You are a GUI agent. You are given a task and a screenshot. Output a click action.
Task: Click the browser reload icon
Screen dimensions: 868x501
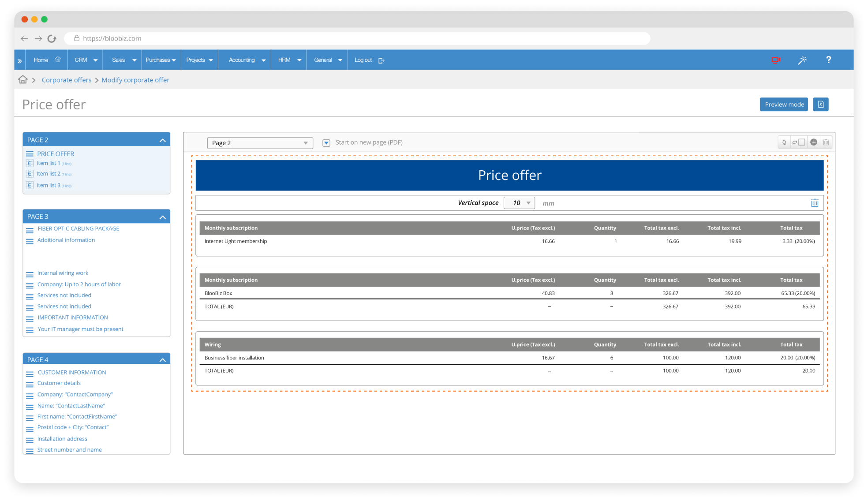click(52, 39)
